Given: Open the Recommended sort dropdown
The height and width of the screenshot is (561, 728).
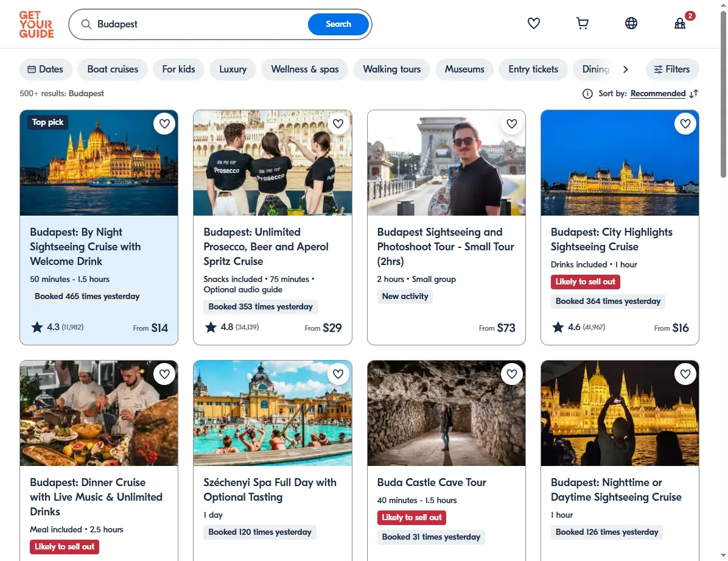Looking at the screenshot, I should 658,94.
